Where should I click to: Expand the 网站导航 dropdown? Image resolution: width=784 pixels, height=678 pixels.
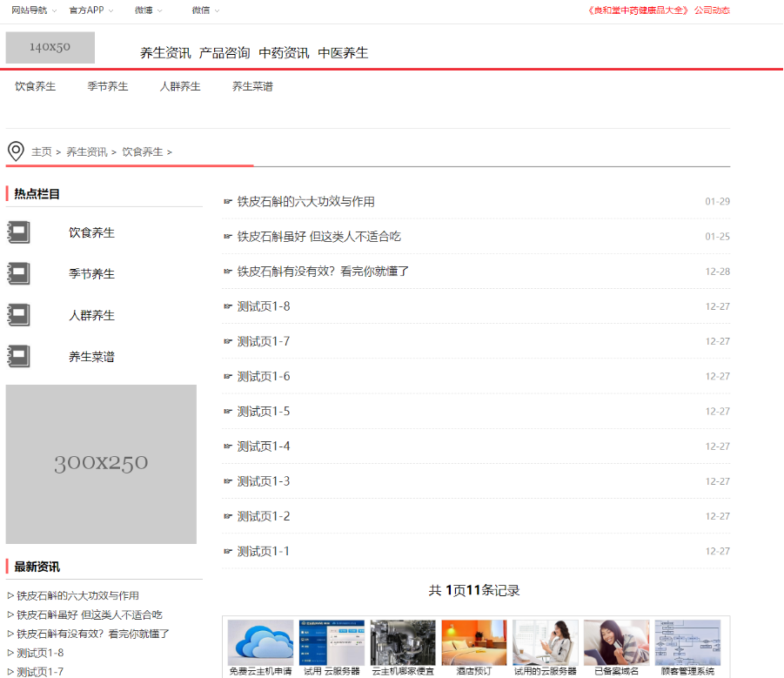coord(34,10)
